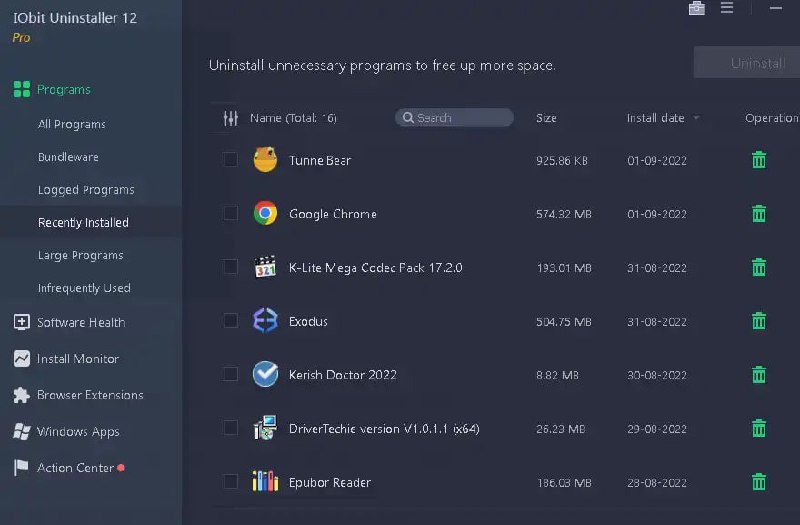Viewport: 800px width, 525px height.
Task: Toggle Install date sort arrow
Action: (x=696, y=118)
